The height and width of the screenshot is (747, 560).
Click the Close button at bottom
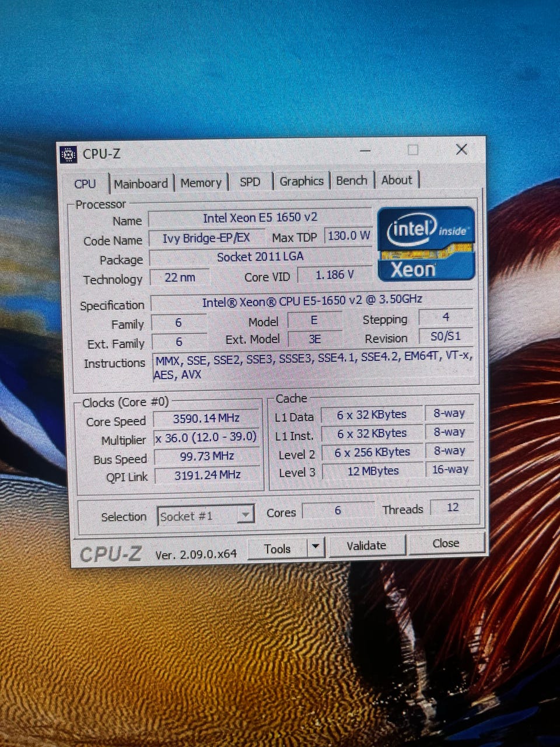[x=446, y=543]
